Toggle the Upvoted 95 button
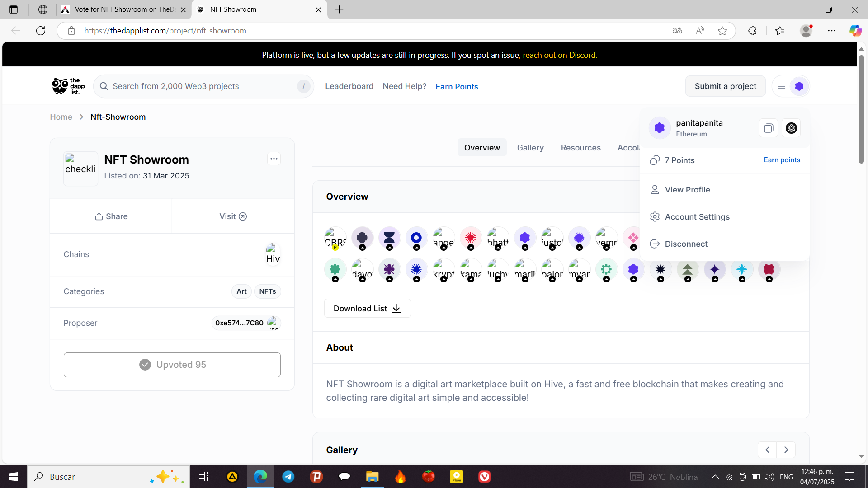Image resolution: width=868 pixels, height=488 pixels. point(172,365)
